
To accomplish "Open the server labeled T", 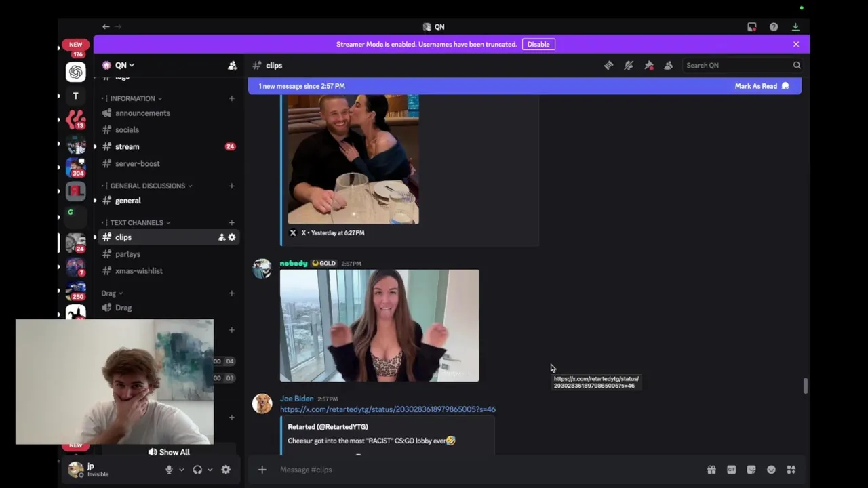I will 76,96.
